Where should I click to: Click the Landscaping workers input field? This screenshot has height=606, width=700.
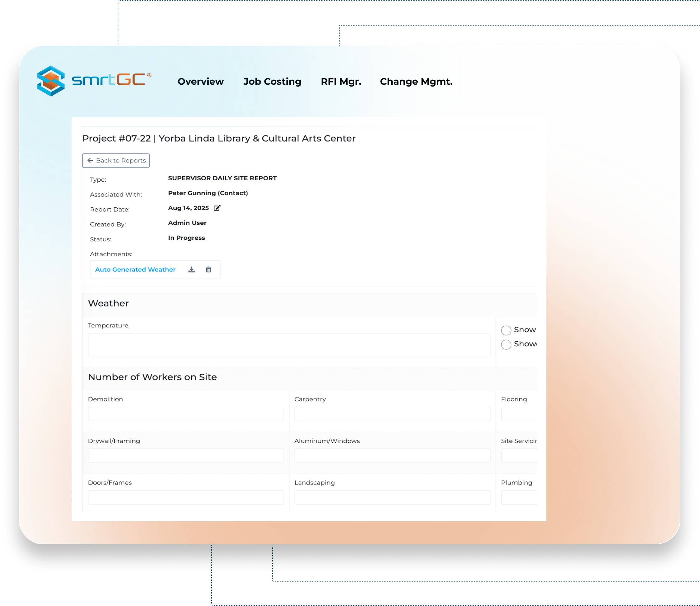coord(392,497)
